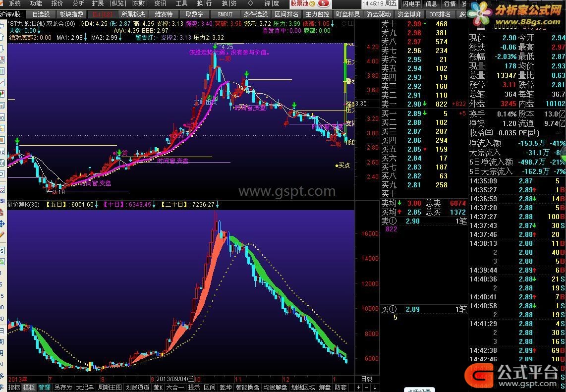Viewport: 566px width, 392px height.
Task: Select the 板块指数 tab
Action: tap(71, 14)
